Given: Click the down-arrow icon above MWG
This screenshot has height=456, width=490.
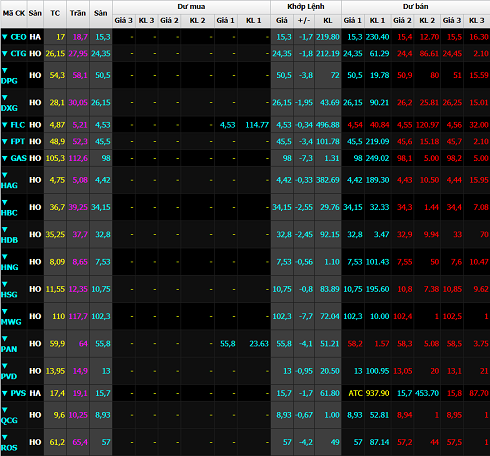Looking at the screenshot, I should 5,312.
